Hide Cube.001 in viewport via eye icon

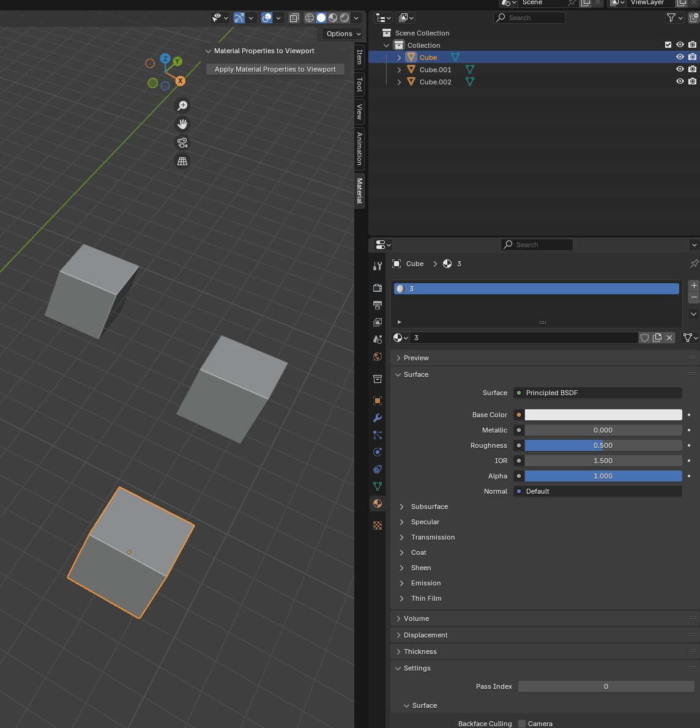(x=680, y=69)
